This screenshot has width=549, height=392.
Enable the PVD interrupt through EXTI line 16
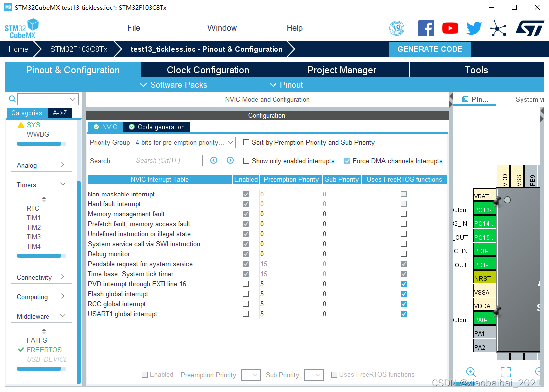[x=246, y=284]
